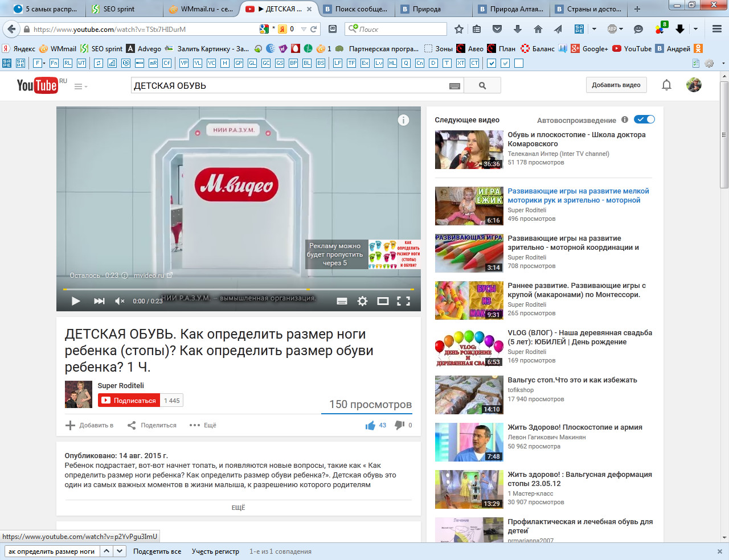Switch to the "Поиск сообще..." tab
The height and width of the screenshot is (560, 729).
[356, 9]
